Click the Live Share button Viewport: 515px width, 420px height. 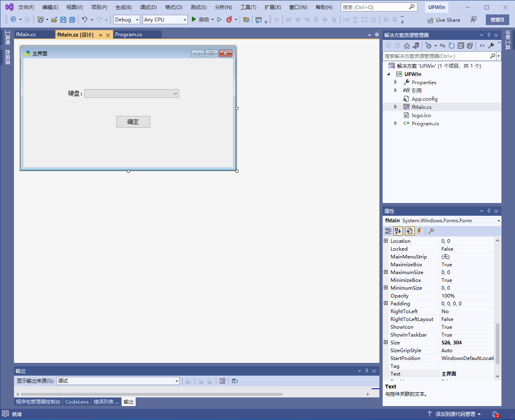(x=444, y=20)
